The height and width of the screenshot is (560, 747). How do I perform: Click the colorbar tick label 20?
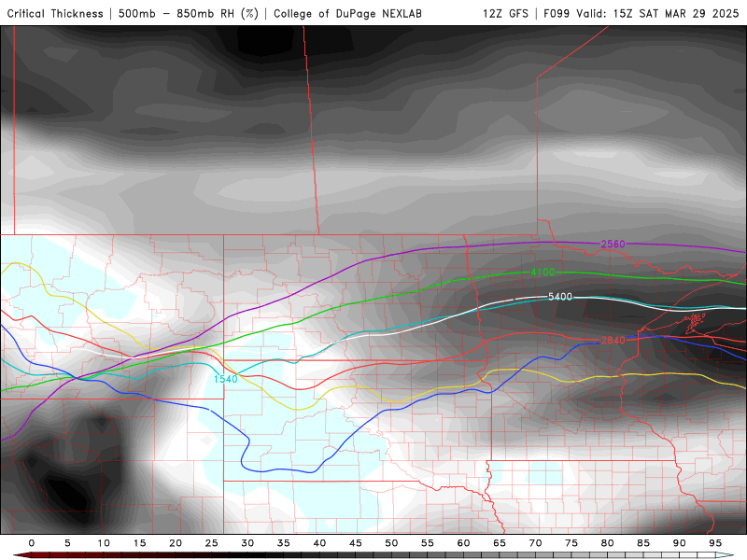(x=176, y=543)
